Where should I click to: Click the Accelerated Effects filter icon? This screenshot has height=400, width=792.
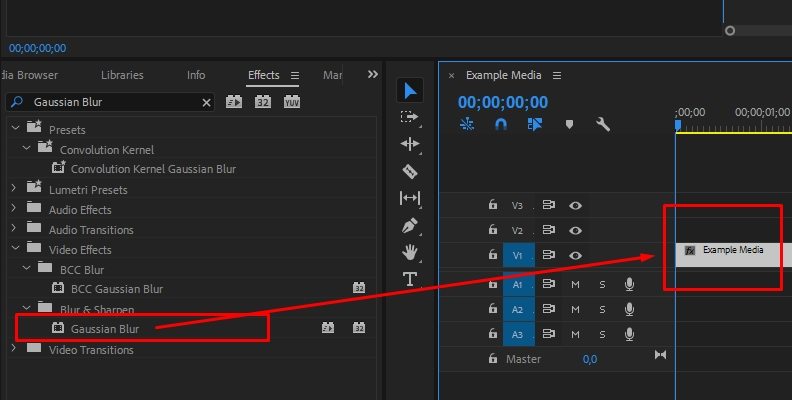click(233, 102)
